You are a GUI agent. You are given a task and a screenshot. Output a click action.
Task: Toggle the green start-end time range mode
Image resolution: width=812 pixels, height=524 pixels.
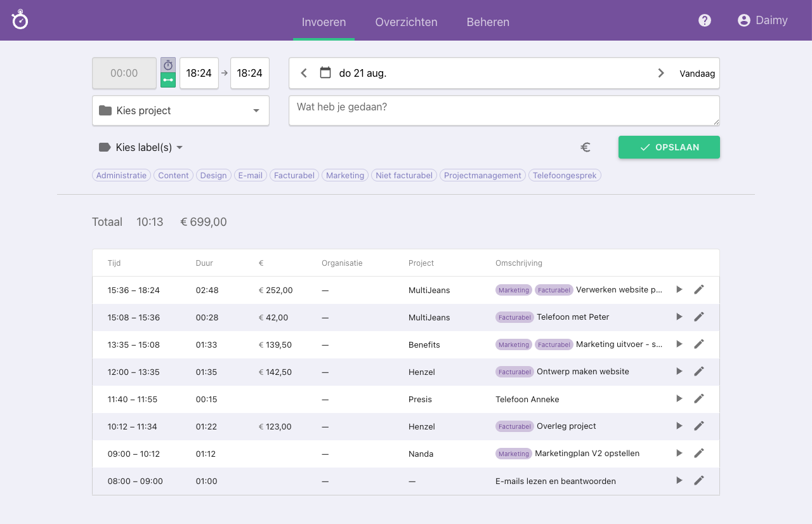(x=168, y=81)
